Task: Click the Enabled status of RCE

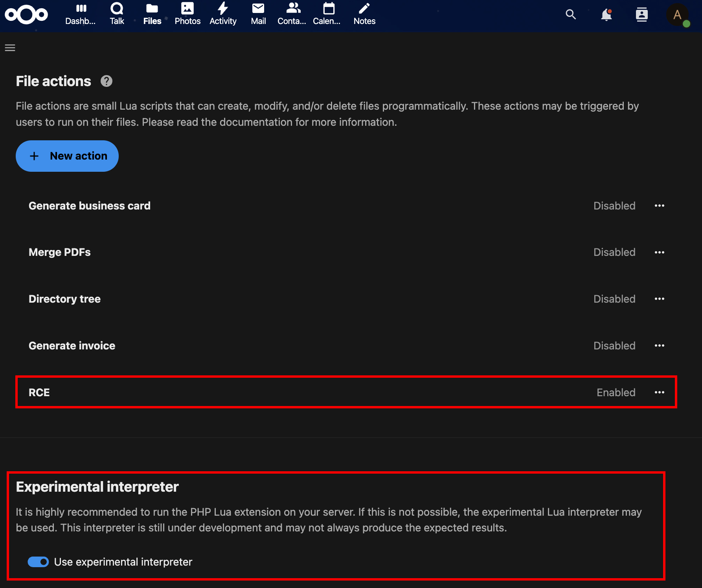Action: coord(616,393)
